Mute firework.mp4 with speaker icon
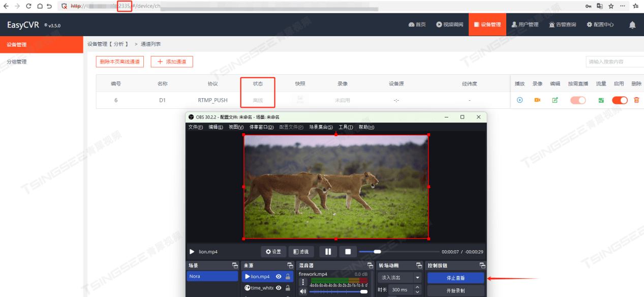644x297 pixels. click(x=303, y=291)
